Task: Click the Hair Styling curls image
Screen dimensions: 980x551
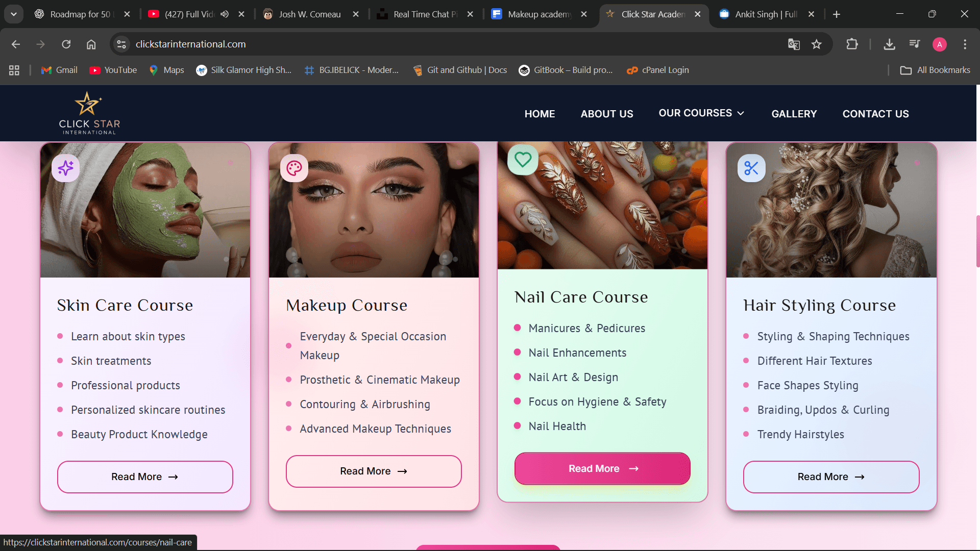Action: (831, 210)
